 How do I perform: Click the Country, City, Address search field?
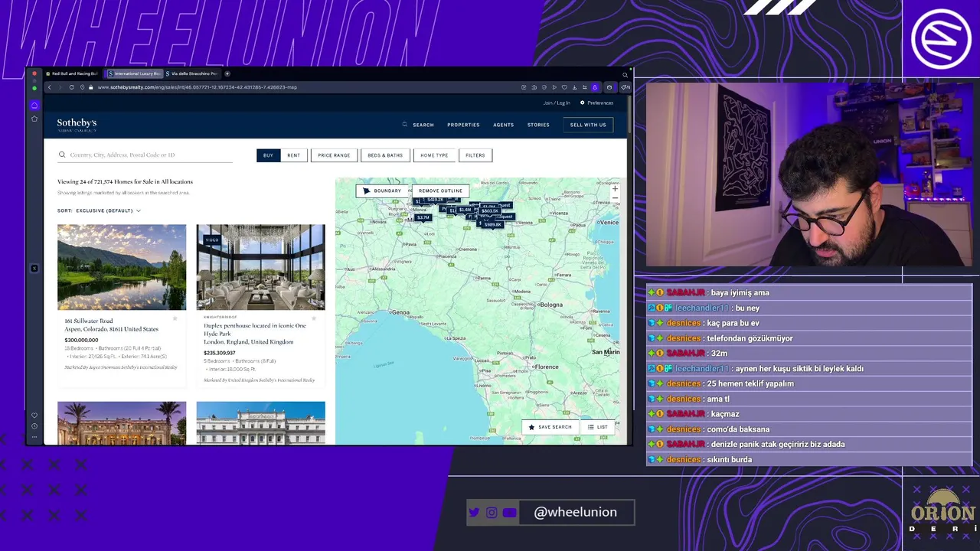pyautogui.click(x=145, y=155)
